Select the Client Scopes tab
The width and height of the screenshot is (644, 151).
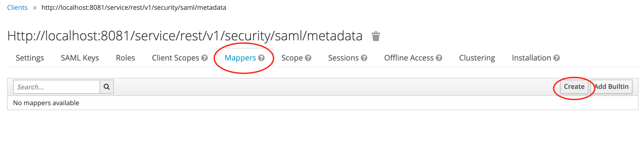point(176,58)
